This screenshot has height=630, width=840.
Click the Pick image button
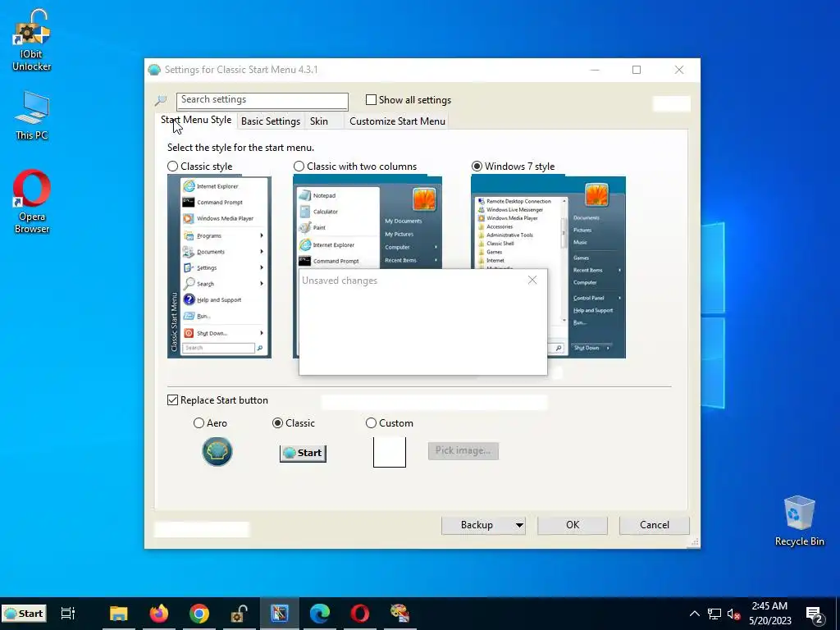[463, 450]
